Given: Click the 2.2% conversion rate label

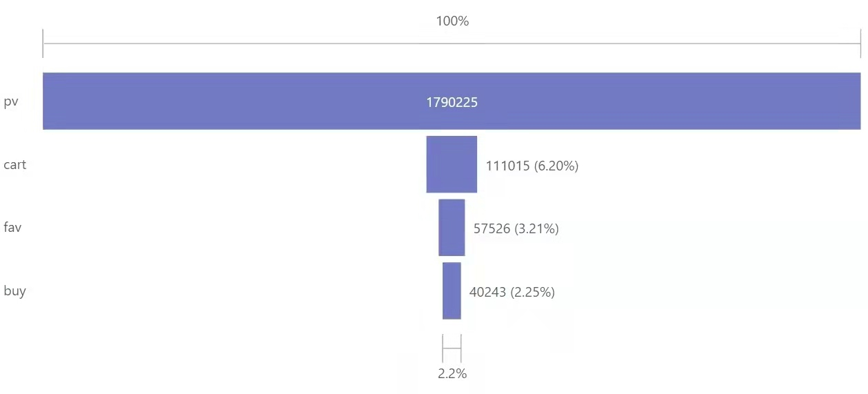Looking at the screenshot, I should click(x=452, y=374).
